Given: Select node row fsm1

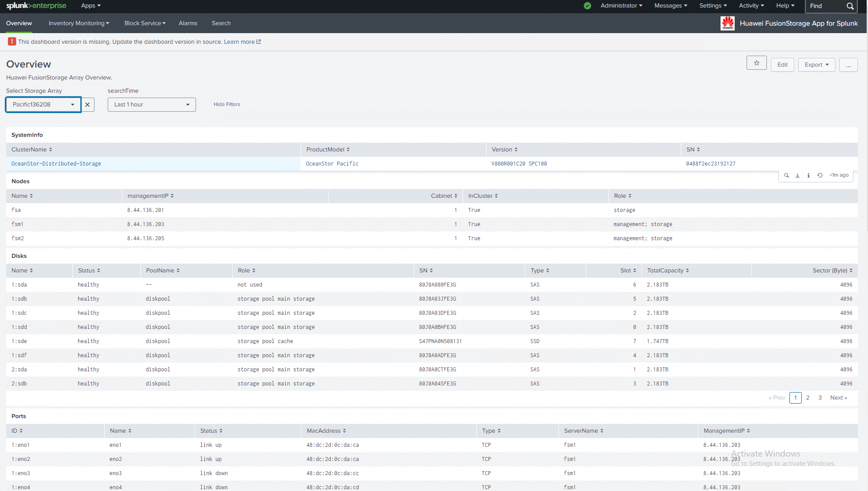Looking at the screenshot, I should pos(432,224).
